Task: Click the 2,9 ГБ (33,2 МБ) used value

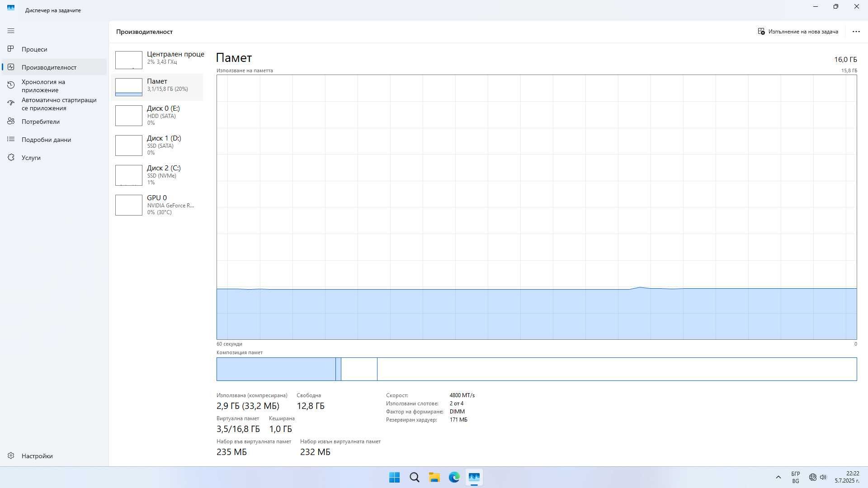Action: (248, 406)
